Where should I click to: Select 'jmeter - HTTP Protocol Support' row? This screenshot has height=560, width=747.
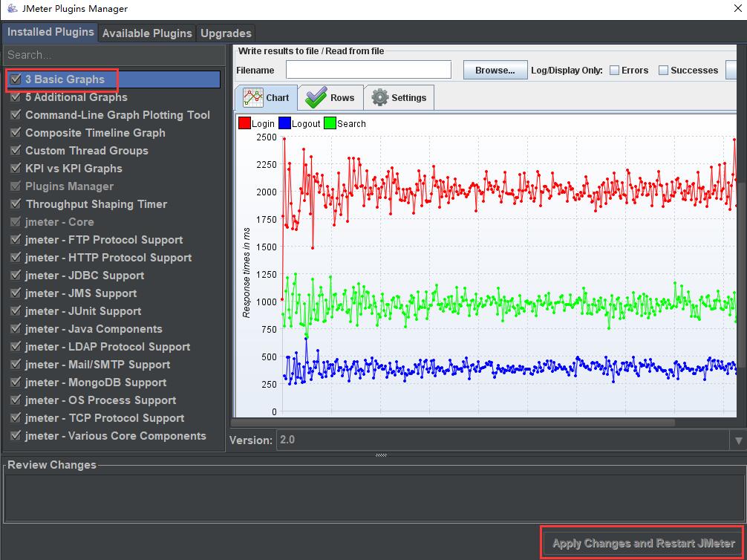point(114,258)
